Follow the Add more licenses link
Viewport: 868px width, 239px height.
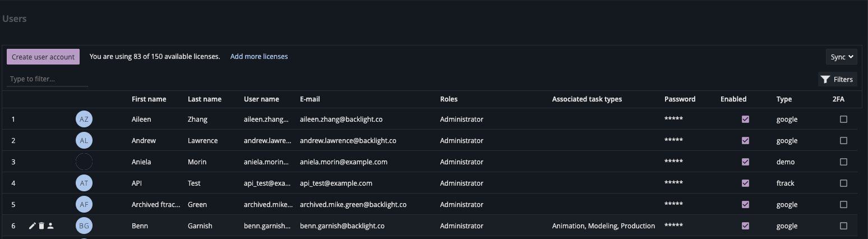point(259,57)
